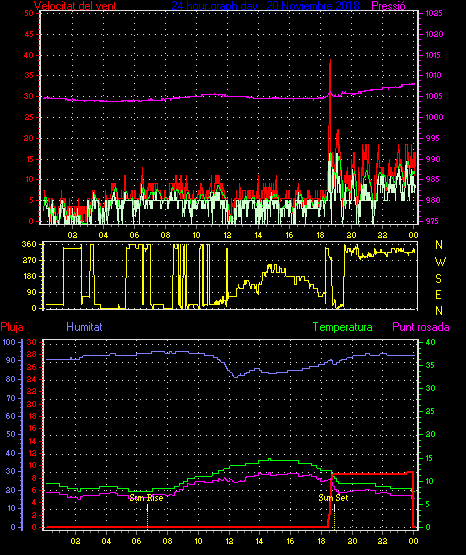Screen dimensions: 466x555
Task: Click the 990 pressure axis value
Action: [432, 159]
